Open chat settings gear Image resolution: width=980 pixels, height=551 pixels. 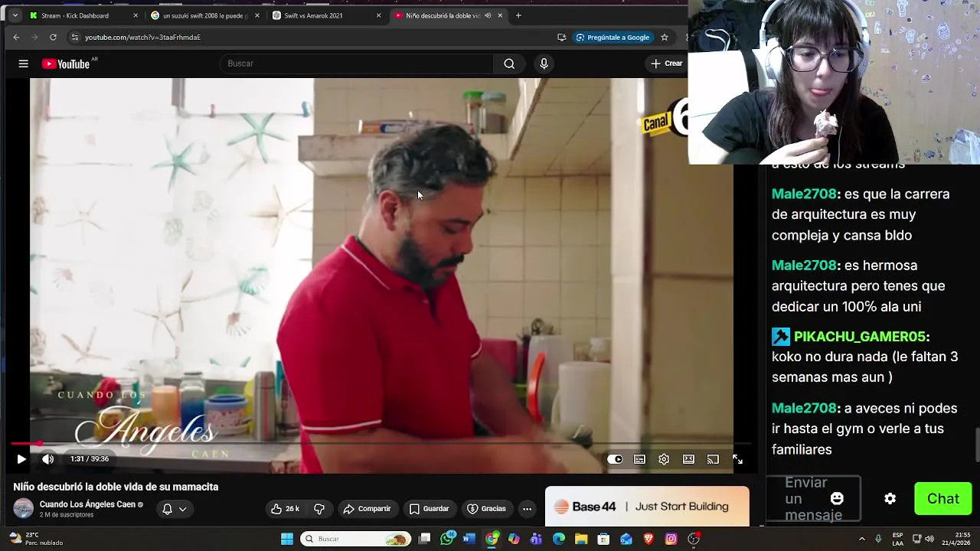[x=890, y=498]
